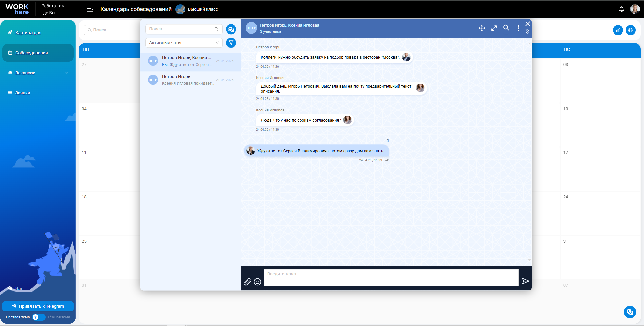Focus calendar Поиск search field

coord(112,30)
